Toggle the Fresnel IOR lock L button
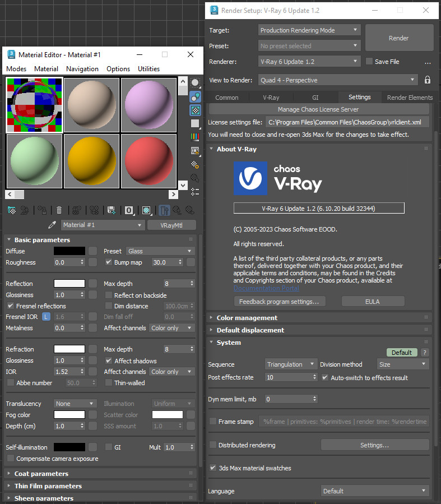 46,317
